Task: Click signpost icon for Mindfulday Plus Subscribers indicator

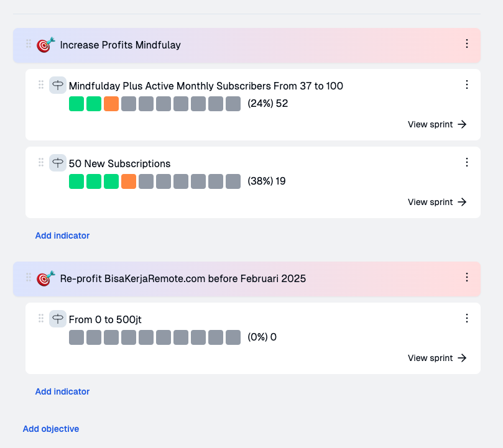Action: point(58,85)
